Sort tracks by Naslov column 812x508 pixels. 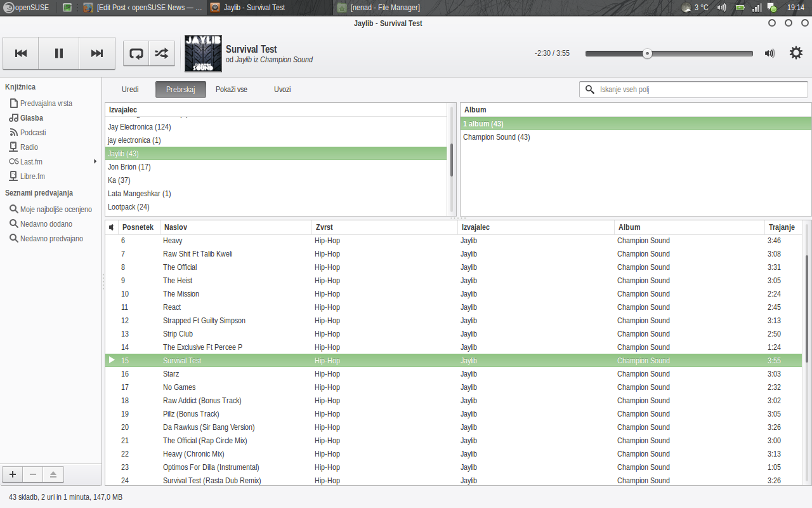tap(236, 227)
